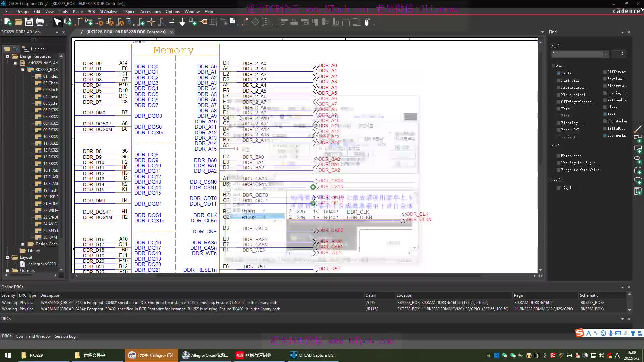Toggle Match case checkbox in Find panel

coord(558,155)
